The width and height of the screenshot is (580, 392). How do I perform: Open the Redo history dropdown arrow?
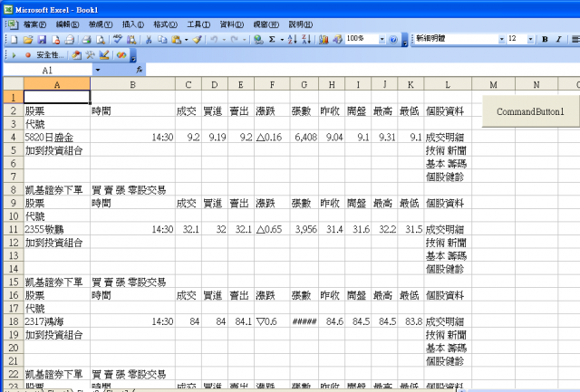[245, 39]
